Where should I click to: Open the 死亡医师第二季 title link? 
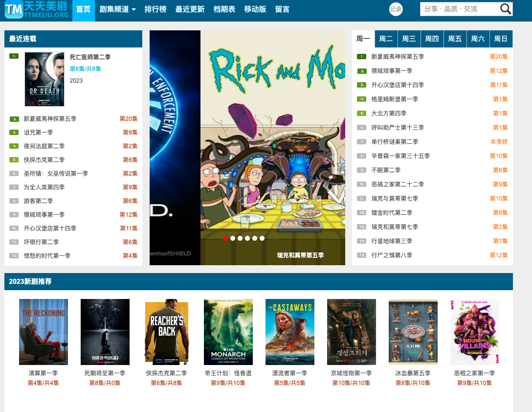[x=90, y=57]
